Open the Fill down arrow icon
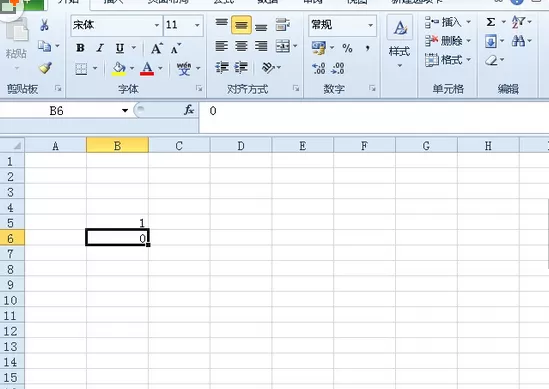549x389 pixels. (x=491, y=41)
